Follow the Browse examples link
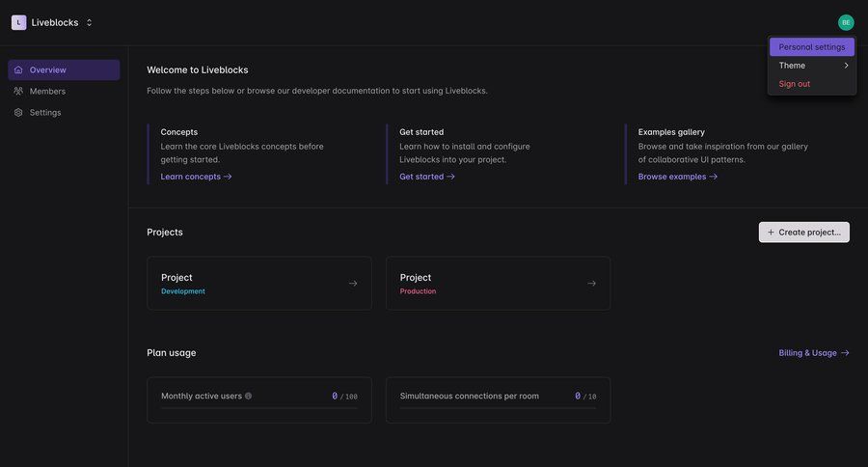The width and height of the screenshot is (868, 467). 678,177
